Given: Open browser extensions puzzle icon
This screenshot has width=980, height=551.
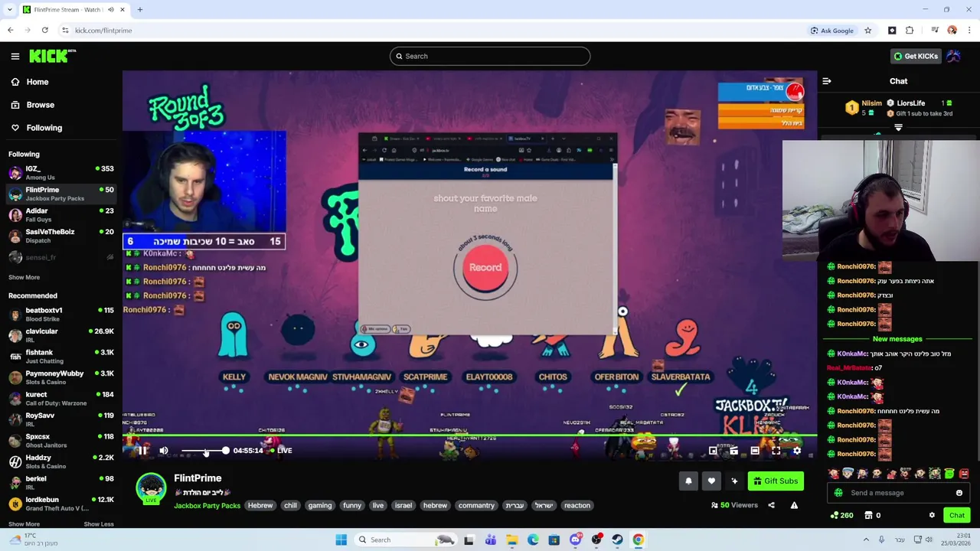Looking at the screenshot, I should [x=910, y=31].
